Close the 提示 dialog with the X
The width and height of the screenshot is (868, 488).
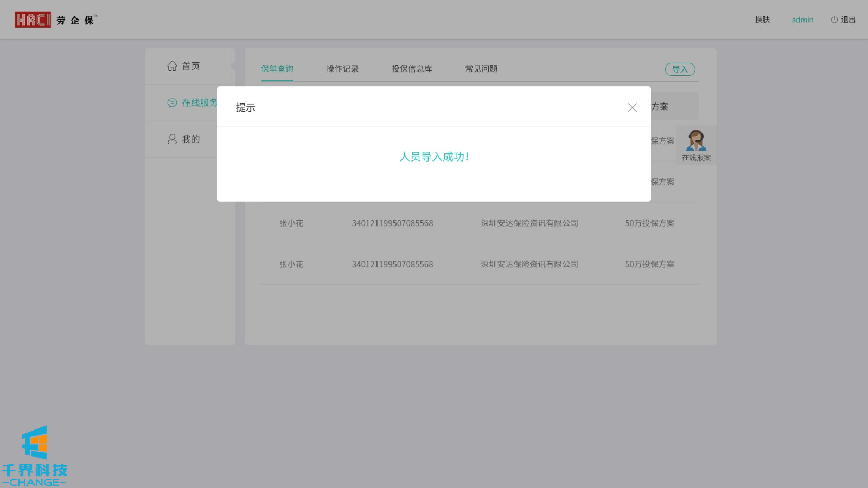632,107
